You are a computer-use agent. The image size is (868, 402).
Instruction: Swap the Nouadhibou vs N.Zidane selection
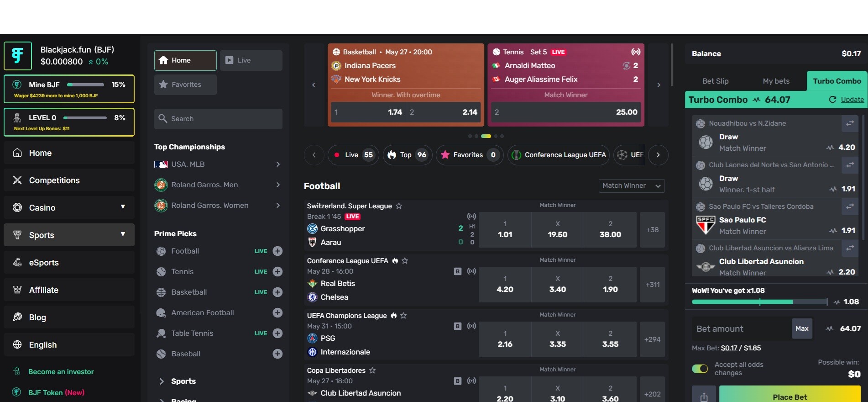pos(850,123)
